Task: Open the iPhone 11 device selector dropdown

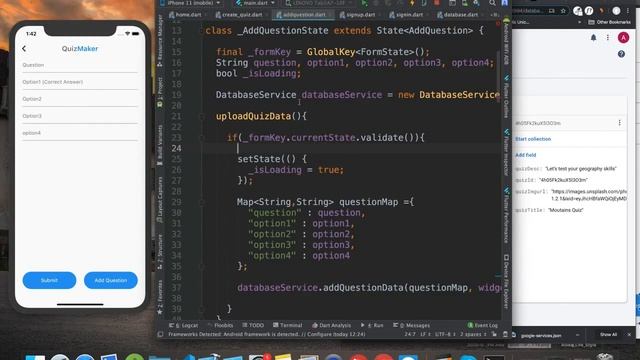Action: click(x=191, y=3)
